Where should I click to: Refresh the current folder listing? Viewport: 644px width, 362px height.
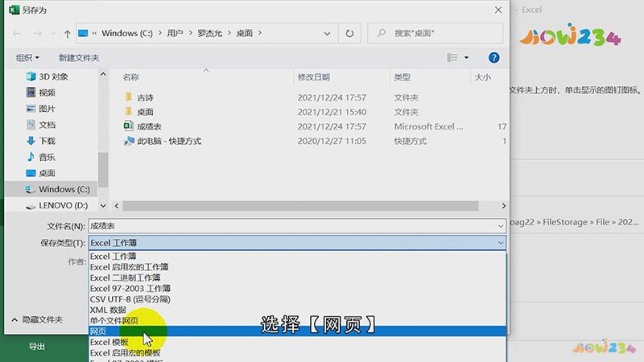(x=349, y=33)
